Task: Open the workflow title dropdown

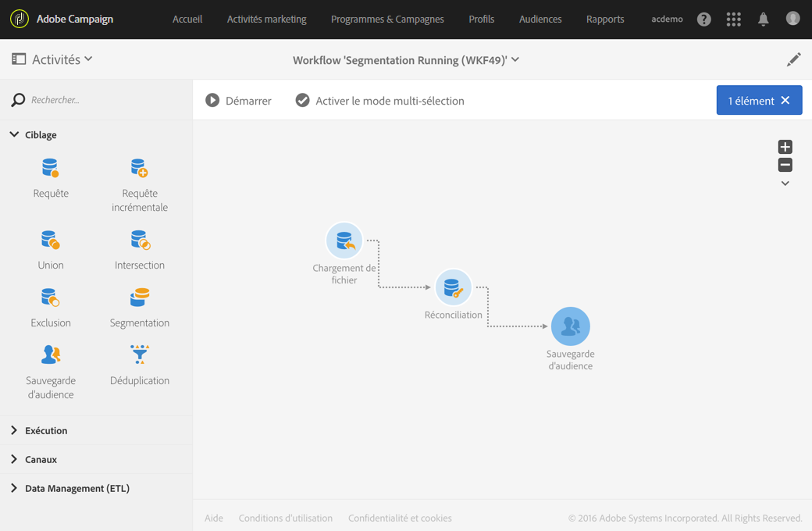Action: (x=515, y=60)
